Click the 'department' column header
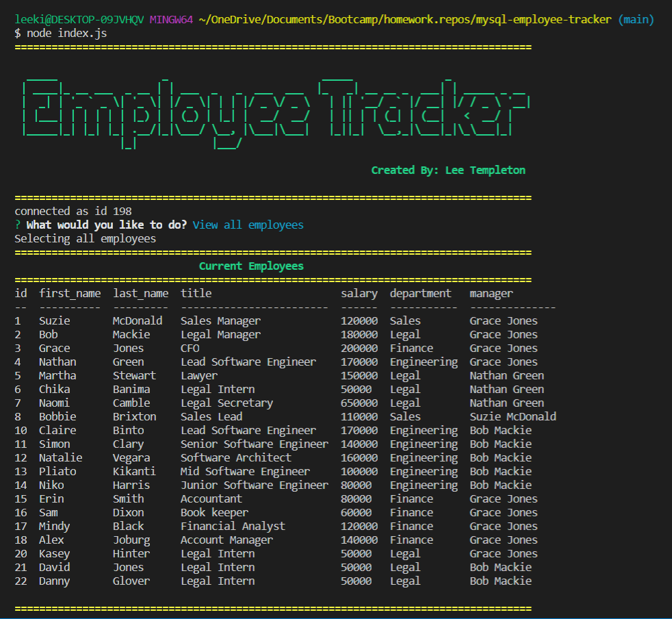 click(x=420, y=294)
